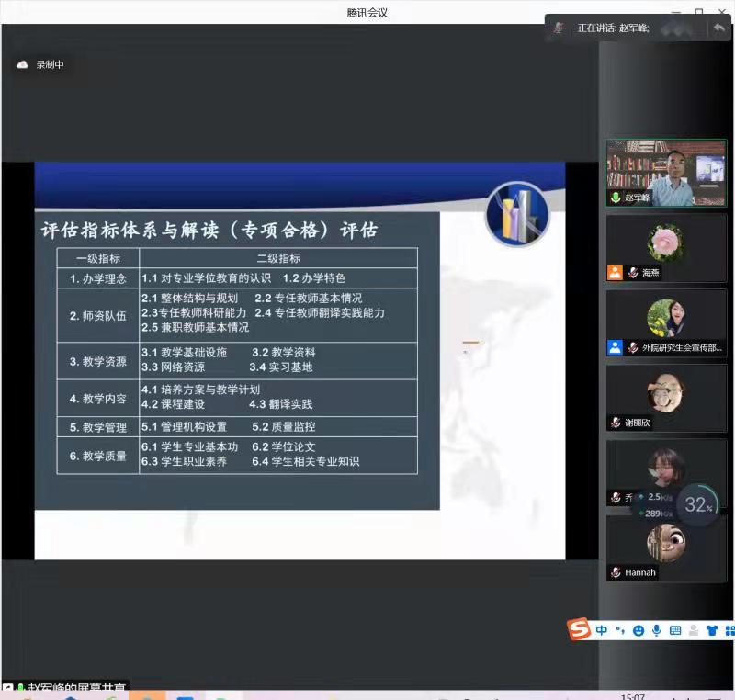
Task: Click the orange host badge beside 海燕
Action: [x=615, y=273]
